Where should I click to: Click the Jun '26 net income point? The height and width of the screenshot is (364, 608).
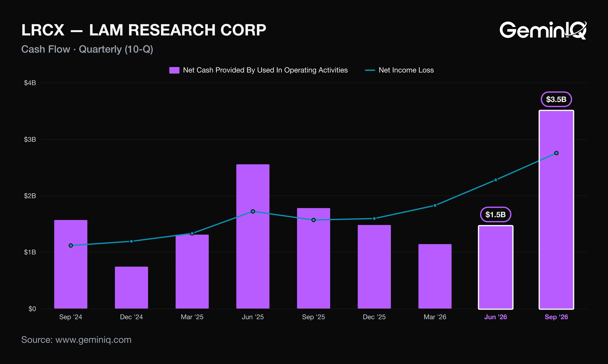pyautogui.click(x=496, y=180)
